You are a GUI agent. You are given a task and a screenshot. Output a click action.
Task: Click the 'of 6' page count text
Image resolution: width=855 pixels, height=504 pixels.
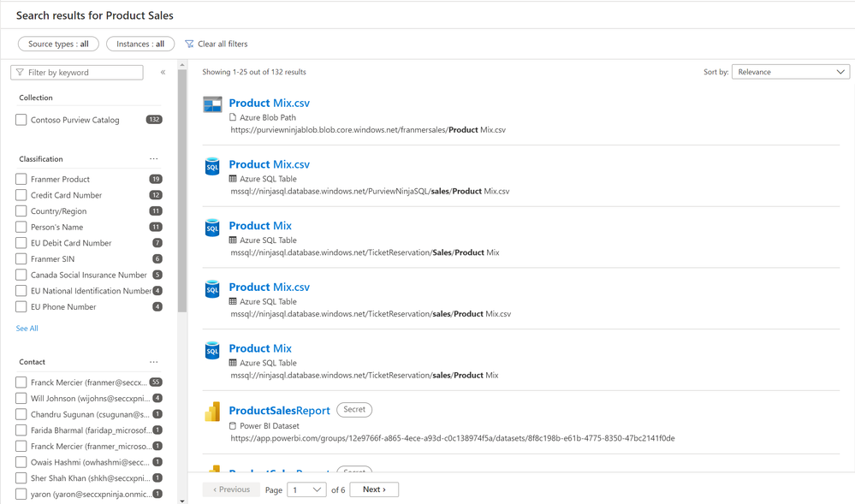coord(338,489)
